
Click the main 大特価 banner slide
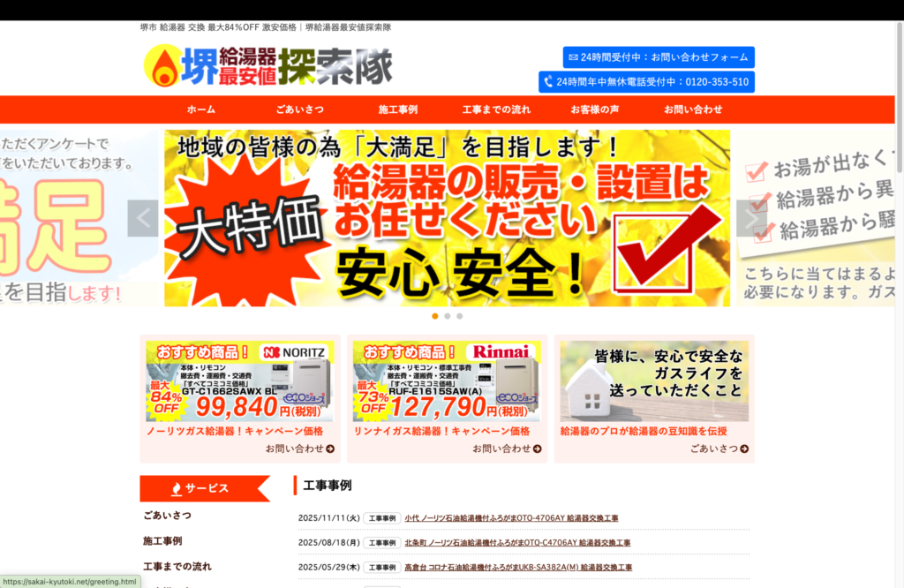447,218
